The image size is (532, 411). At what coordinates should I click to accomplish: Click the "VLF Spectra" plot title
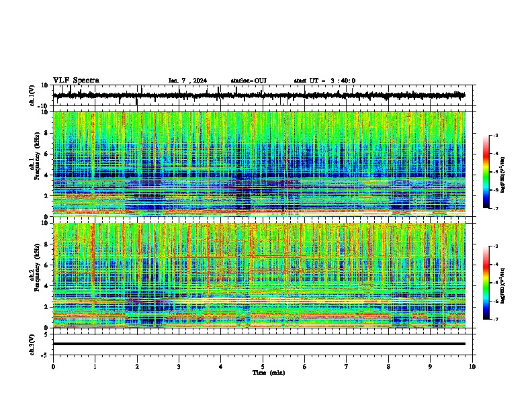point(76,81)
